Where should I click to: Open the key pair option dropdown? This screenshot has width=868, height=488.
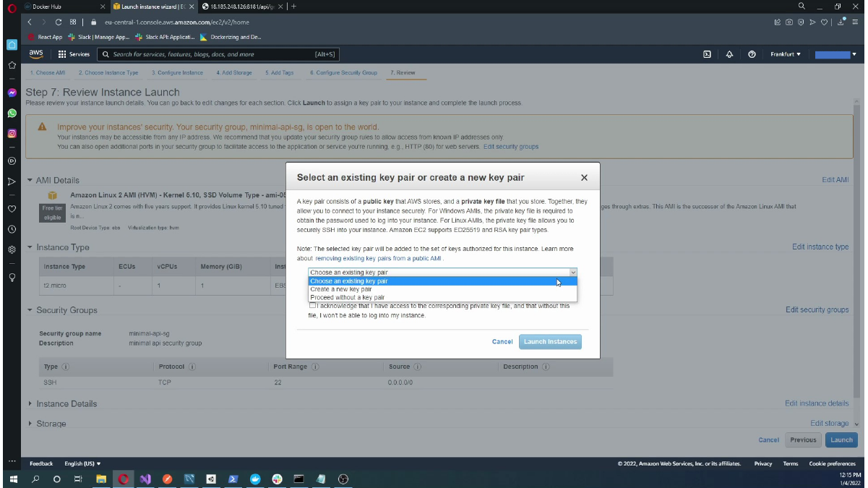(x=443, y=273)
